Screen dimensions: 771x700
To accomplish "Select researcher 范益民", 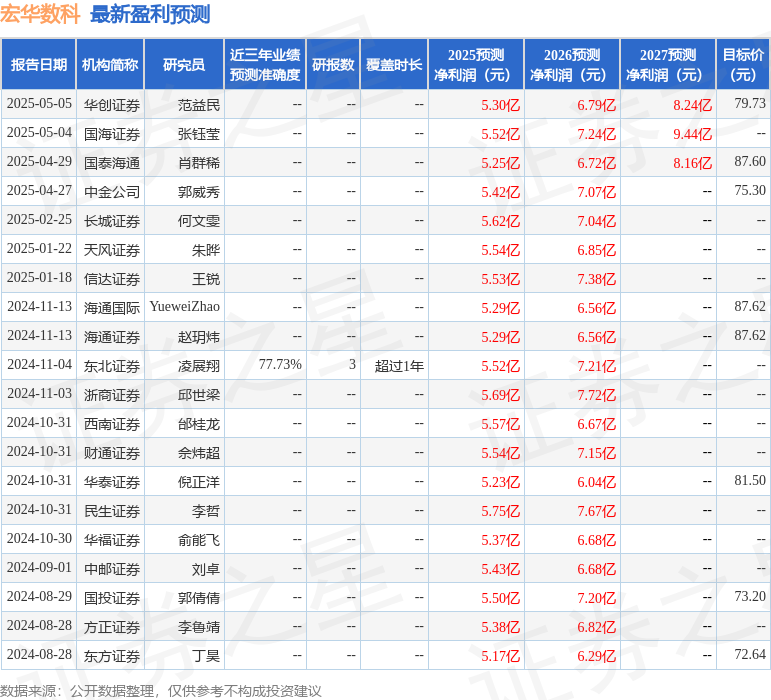I will (x=199, y=105).
